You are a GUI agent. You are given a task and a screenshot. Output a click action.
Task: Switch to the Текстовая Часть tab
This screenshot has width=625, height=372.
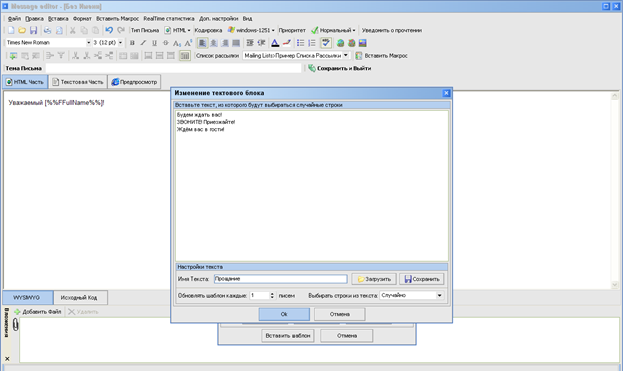coord(78,82)
